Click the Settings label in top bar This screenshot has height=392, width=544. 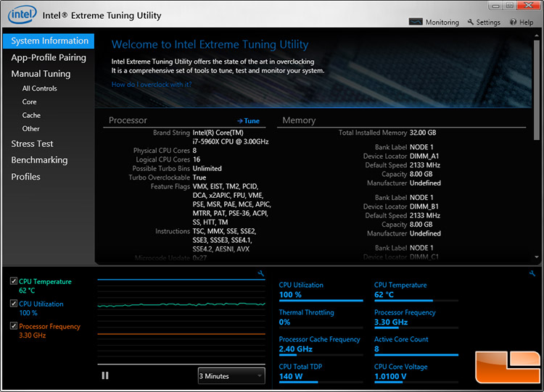[488, 22]
